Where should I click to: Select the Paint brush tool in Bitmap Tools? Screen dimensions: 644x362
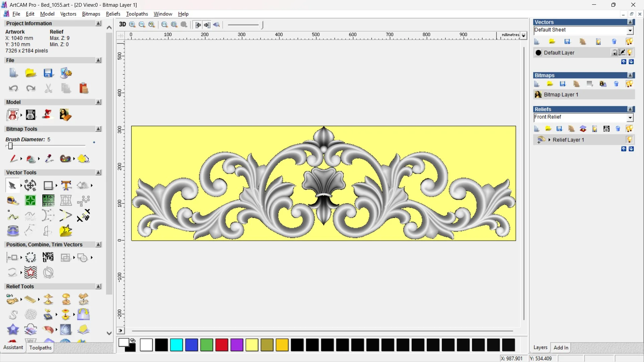tap(13, 159)
